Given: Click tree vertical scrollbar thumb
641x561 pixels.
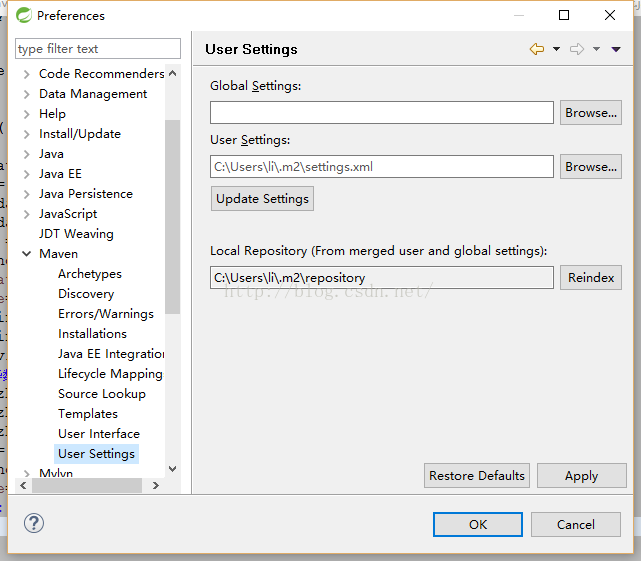Looking at the screenshot, I should (x=173, y=217).
